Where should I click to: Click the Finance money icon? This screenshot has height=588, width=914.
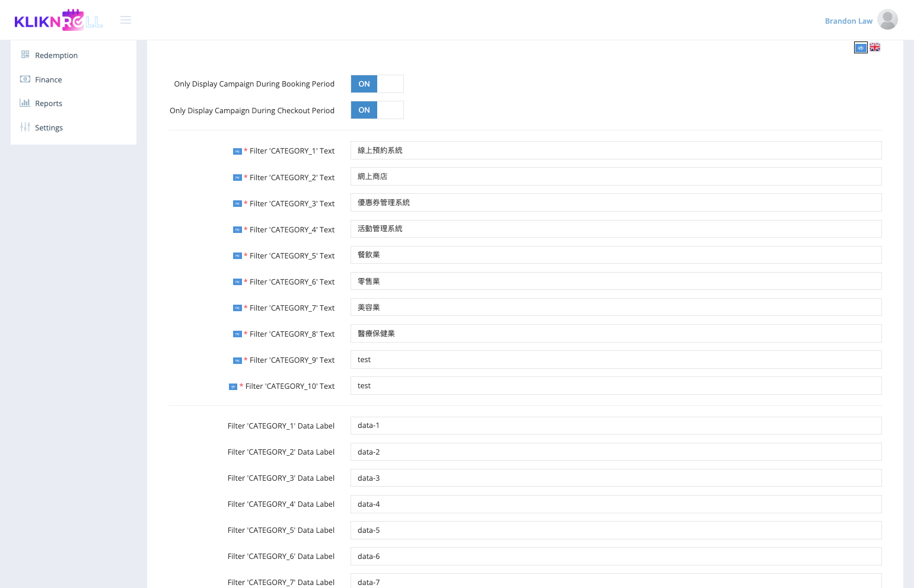pyautogui.click(x=25, y=79)
